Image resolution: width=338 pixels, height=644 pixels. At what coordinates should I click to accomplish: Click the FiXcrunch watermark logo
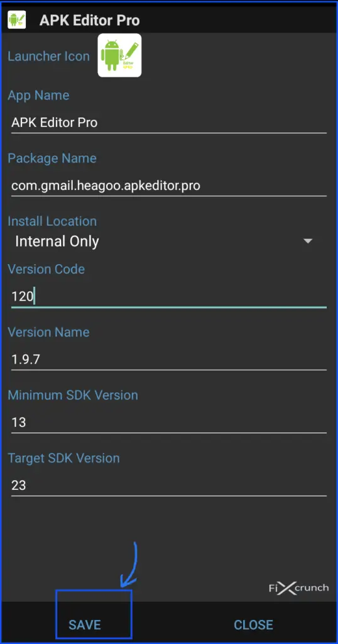[x=298, y=588]
